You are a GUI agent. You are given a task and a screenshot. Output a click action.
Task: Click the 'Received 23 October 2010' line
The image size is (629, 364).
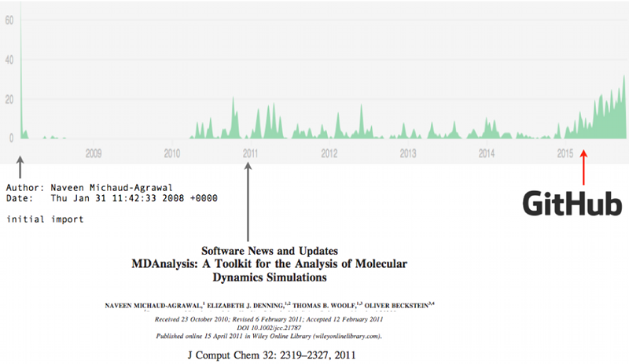click(x=269, y=319)
